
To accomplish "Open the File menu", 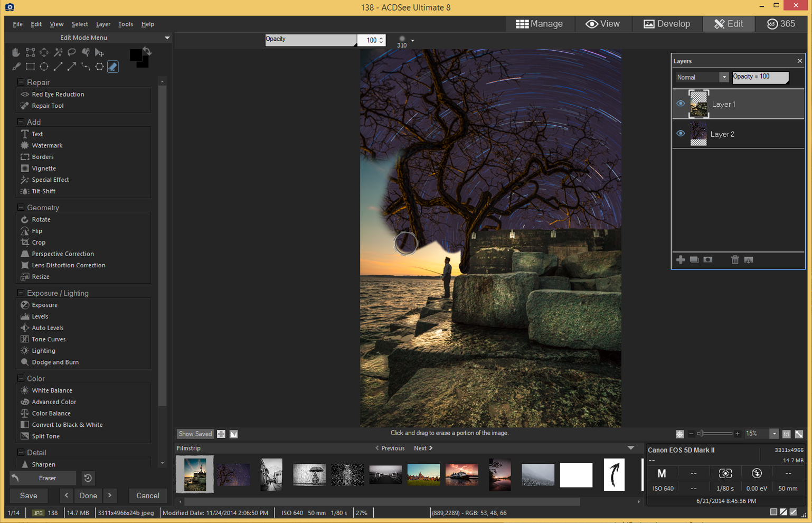I will pos(17,24).
